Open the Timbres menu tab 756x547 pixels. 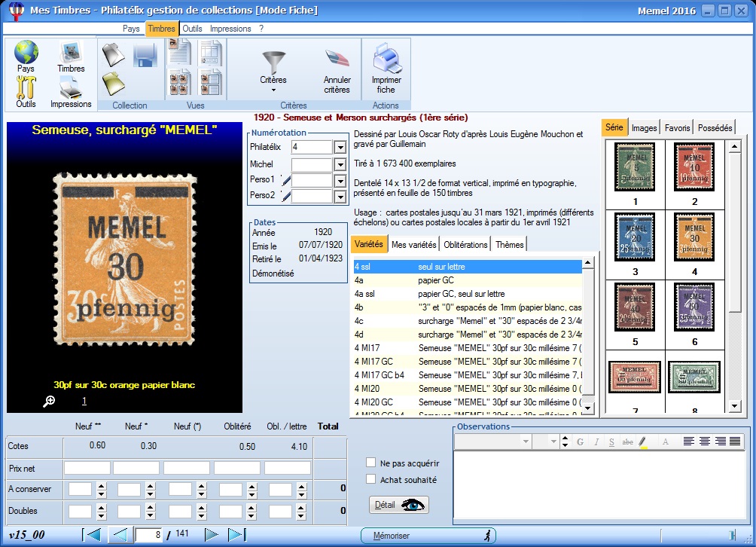(x=162, y=29)
